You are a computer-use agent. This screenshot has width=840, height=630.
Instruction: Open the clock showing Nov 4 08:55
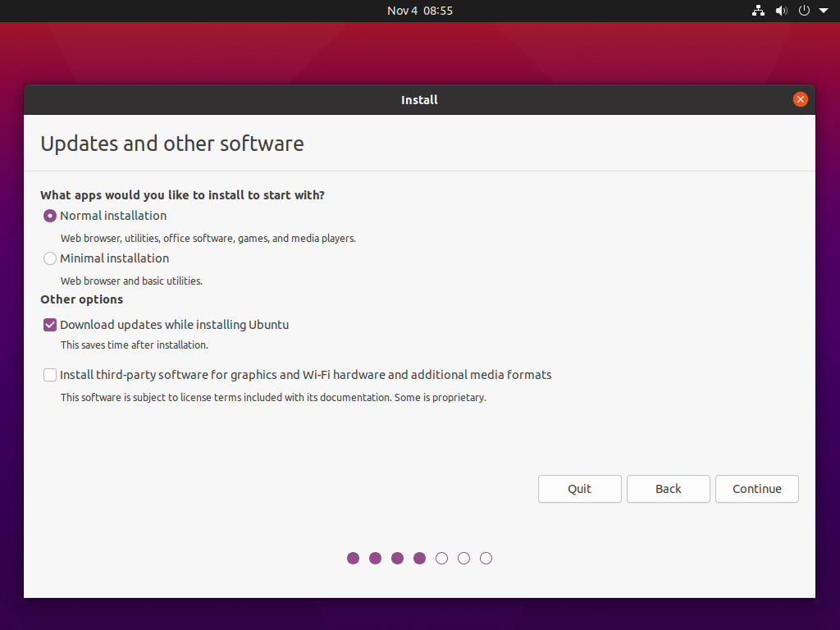(x=420, y=11)
